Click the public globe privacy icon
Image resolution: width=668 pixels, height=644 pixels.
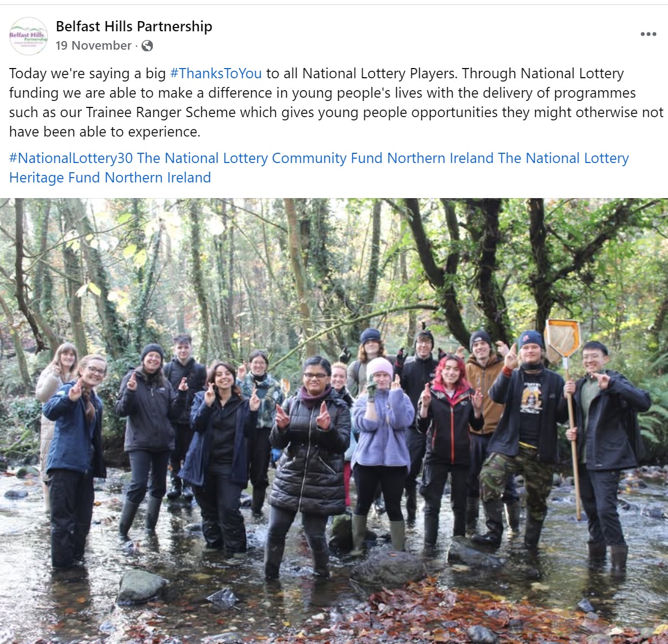pyautogui.click(x=147, y=46)
